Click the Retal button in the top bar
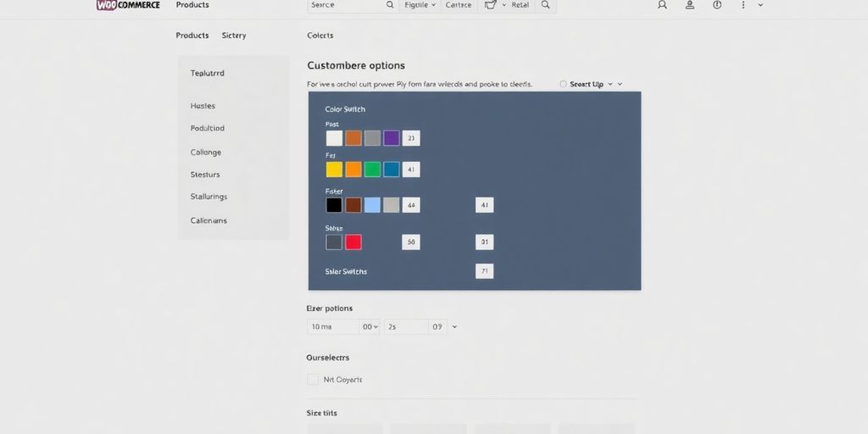Viewport: 868px width, 434px height. tap(520, 5)
